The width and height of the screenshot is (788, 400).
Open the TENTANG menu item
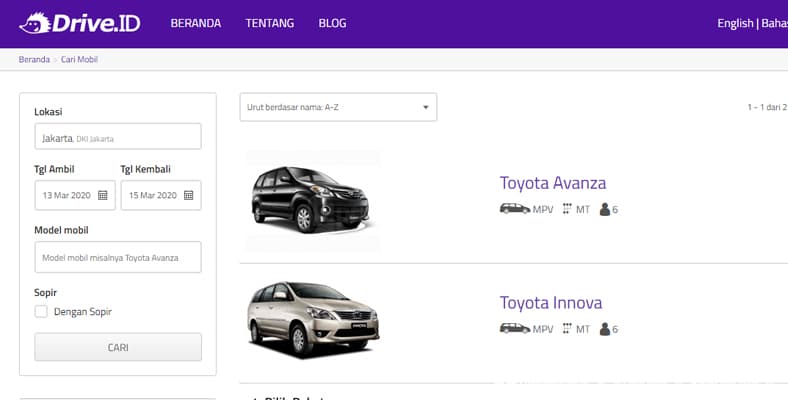point(270,23)
